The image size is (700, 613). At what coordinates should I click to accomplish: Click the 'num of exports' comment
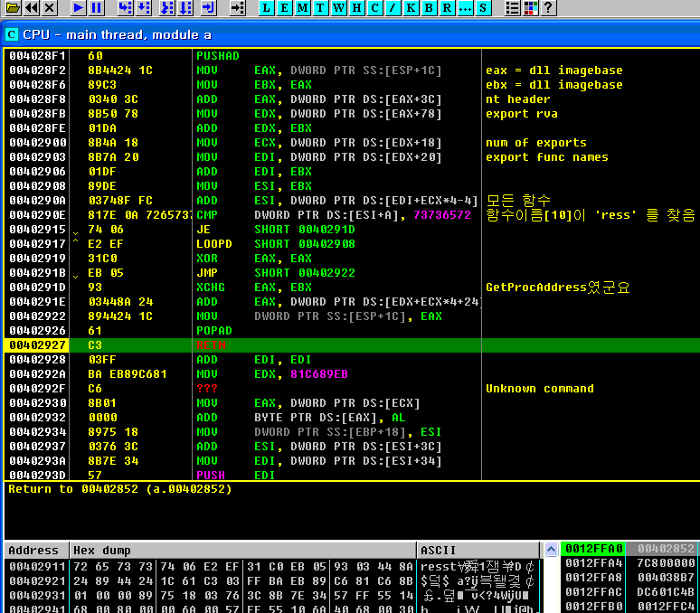[x=535, y=143]
